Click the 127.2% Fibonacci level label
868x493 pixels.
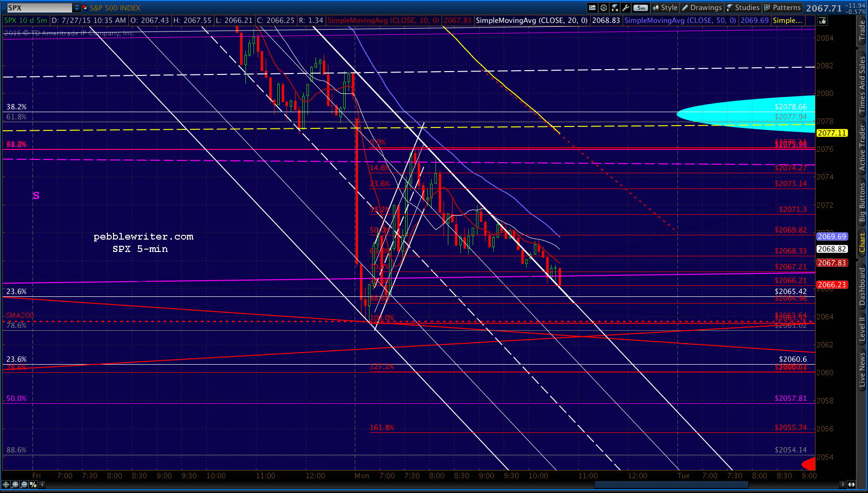point(382,367)
